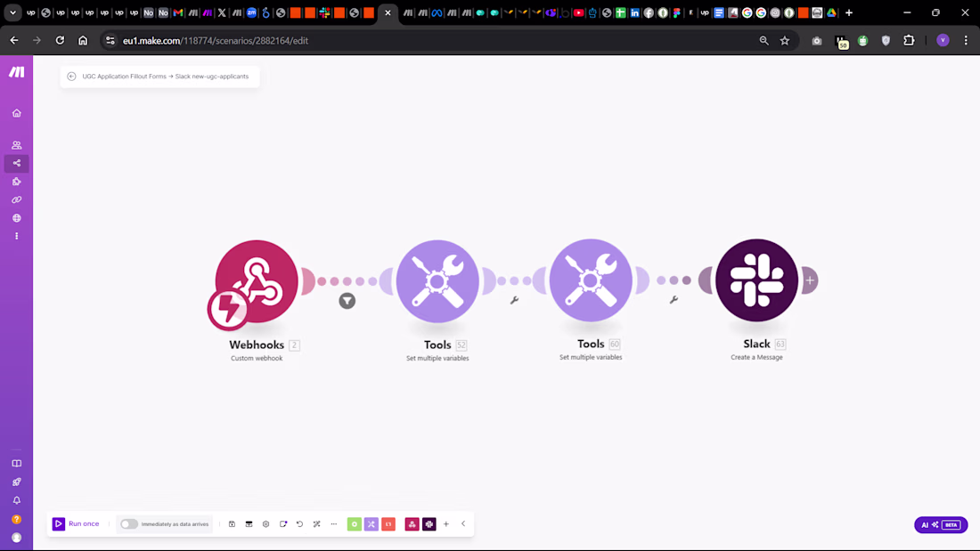Open purple Tools favorites button

point(372,524)
